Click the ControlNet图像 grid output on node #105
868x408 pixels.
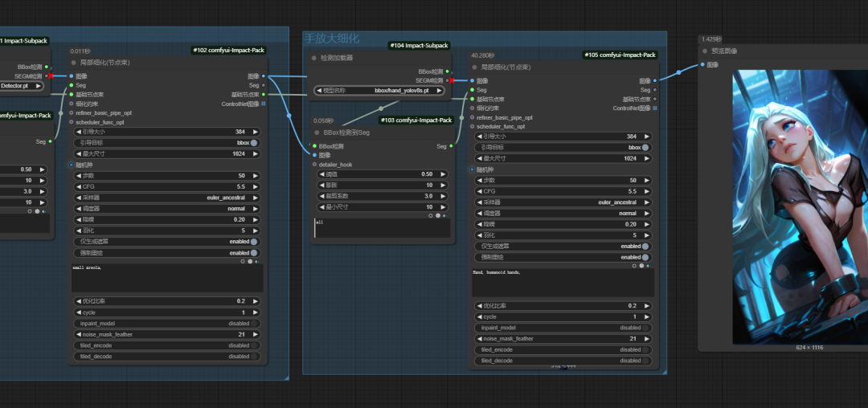click(655, 108)
